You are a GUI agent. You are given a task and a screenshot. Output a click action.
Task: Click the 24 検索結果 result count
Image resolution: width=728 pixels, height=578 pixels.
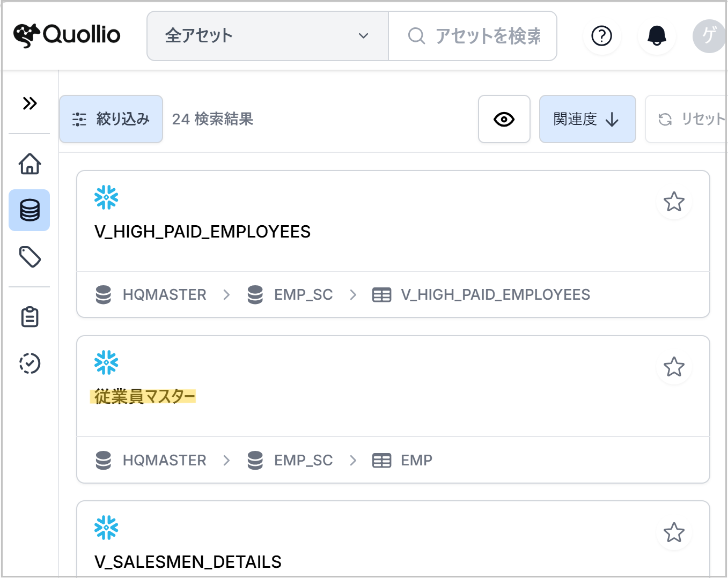212,119
